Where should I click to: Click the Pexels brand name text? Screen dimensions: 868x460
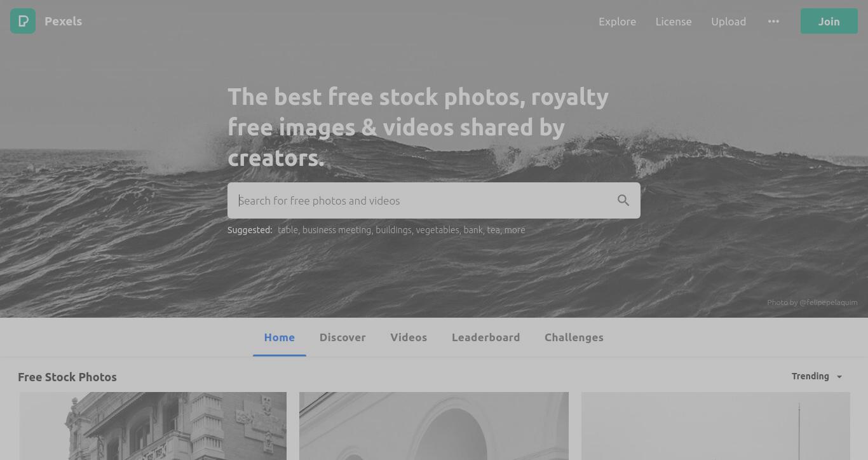[63, 21]
